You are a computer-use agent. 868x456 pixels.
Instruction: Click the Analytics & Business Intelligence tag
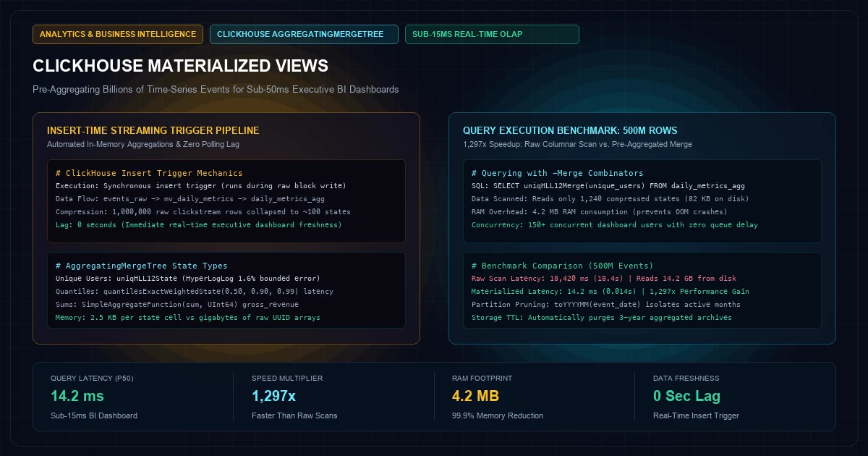(x=118, y=34)
